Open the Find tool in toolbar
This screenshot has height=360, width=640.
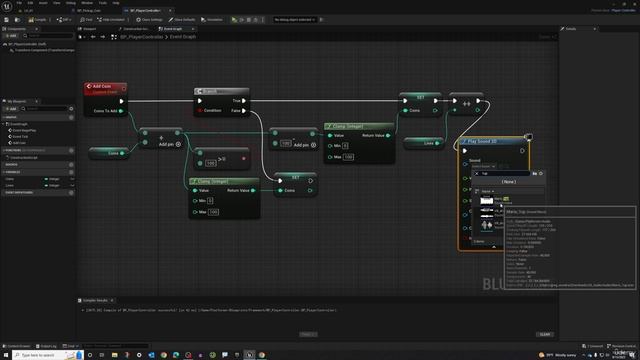point(86,20)
